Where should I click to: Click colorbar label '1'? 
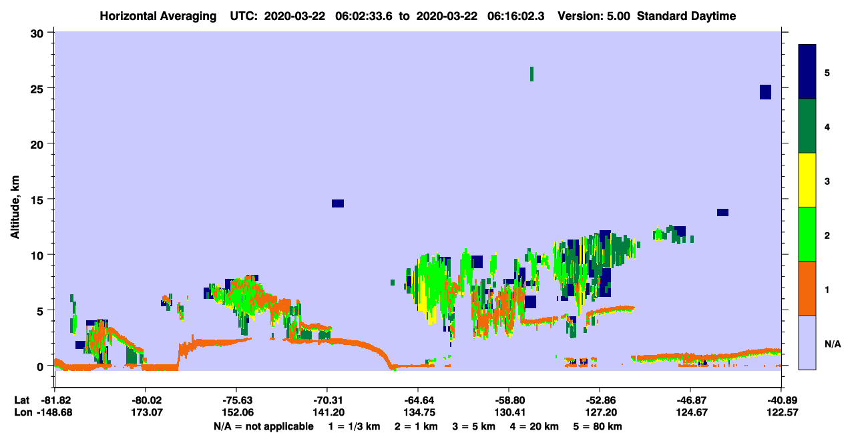pos(827,289)
